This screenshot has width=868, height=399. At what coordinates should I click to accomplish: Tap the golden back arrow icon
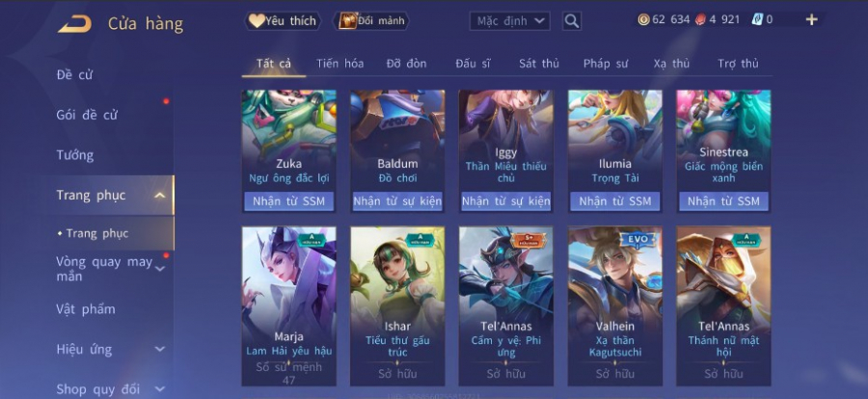(x=74, y=24)
